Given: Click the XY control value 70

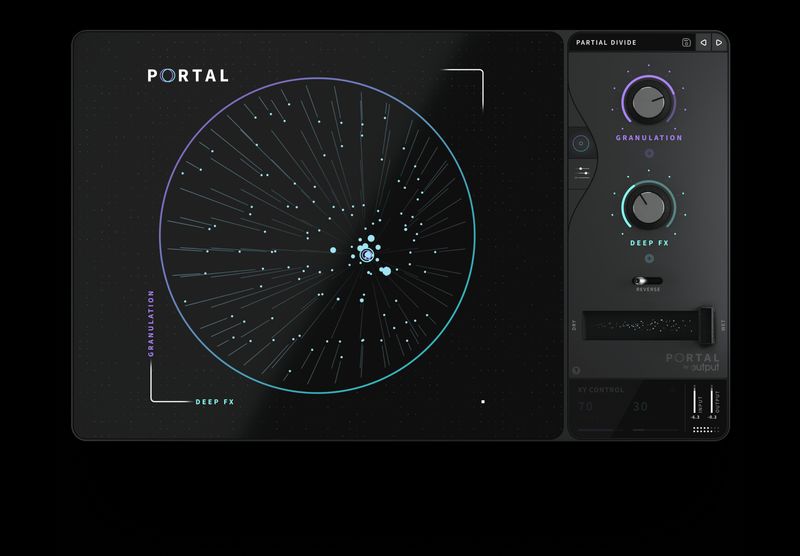Looking at the screenshot, I should tap(585, 407).
